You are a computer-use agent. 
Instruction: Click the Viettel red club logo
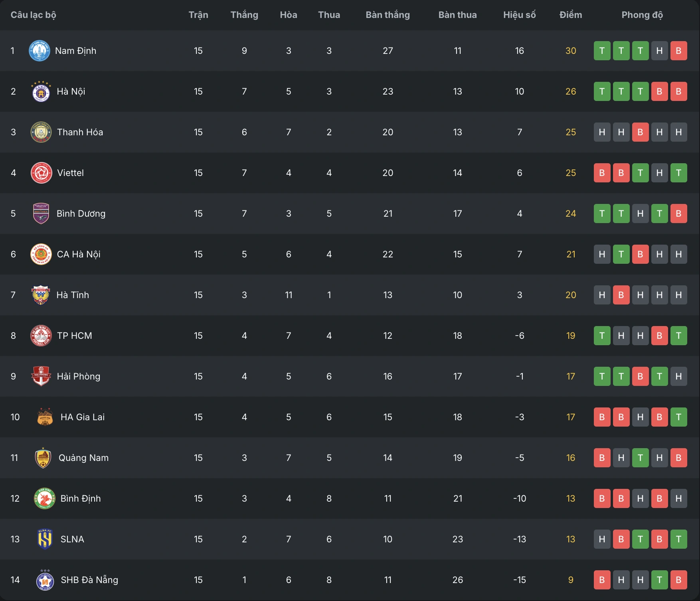pos(41,173)
